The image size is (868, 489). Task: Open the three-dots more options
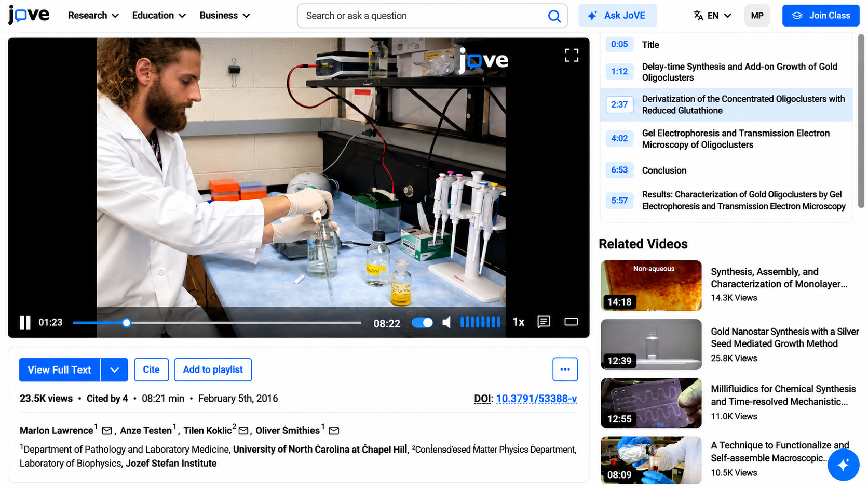[565, 369]
